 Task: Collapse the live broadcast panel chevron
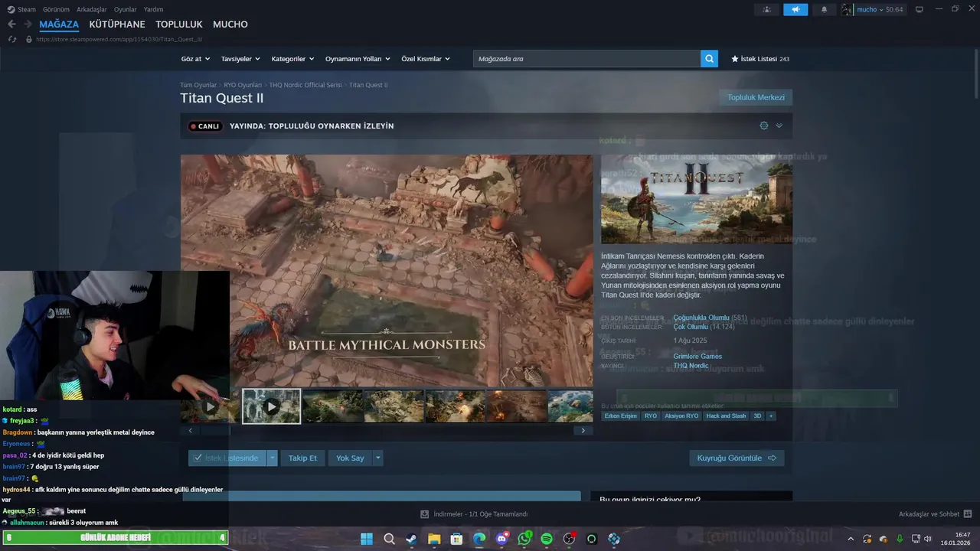tap(779, 126)
